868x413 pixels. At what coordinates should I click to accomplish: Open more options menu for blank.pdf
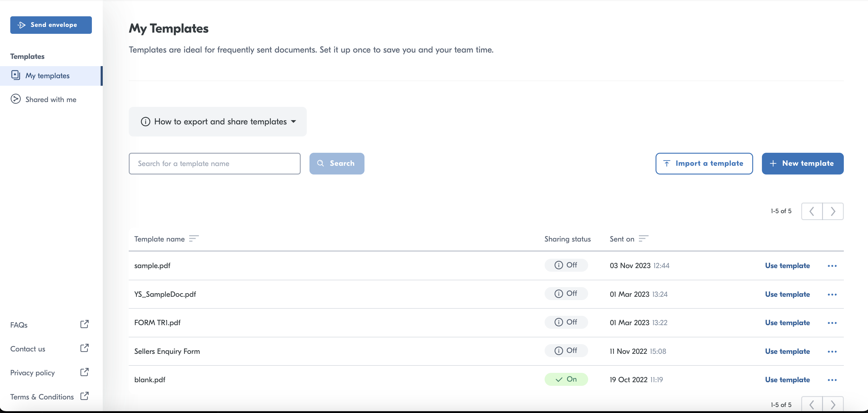832,380
